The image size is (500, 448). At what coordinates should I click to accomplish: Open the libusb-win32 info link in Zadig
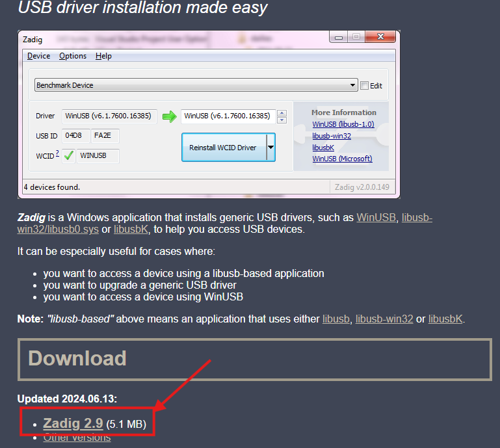(x=332, y=136)
